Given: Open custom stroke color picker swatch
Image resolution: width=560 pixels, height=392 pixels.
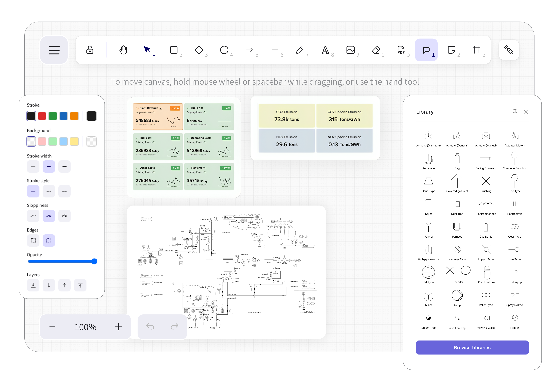Looking at the screenshot, I should [91, 116].
